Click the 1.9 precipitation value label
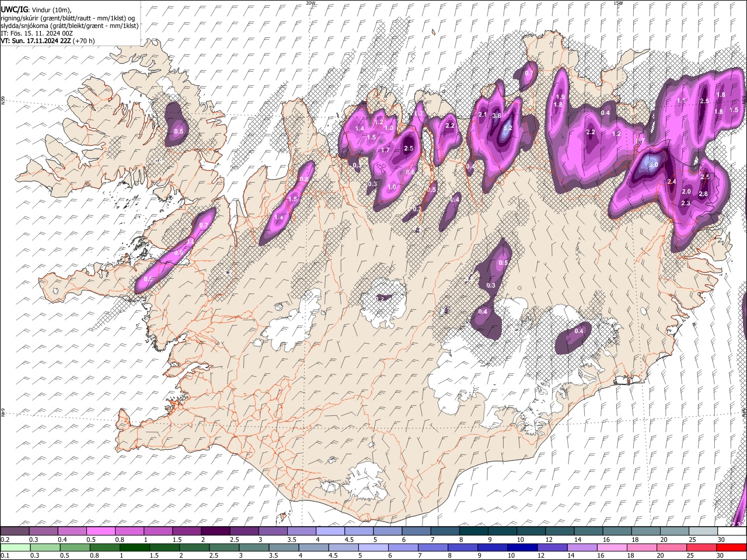The width and height of the screenshot is (747, 560). [x=561, y=97]
